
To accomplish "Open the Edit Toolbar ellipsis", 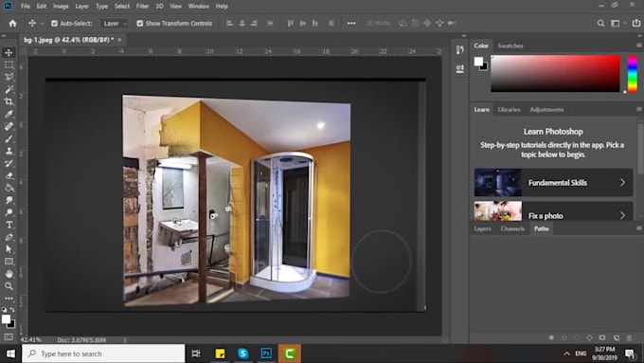I will [9, 298].
